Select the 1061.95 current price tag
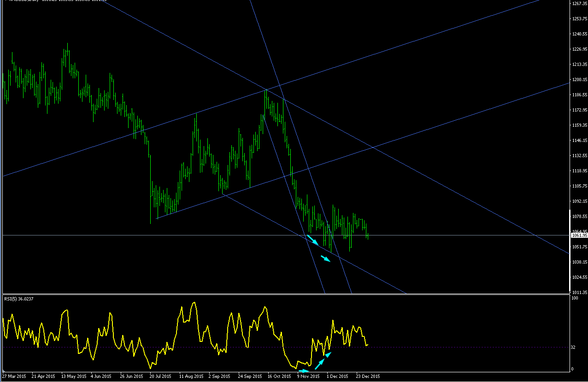Viewport: 588px width, 382px height. tap(579, 235)
